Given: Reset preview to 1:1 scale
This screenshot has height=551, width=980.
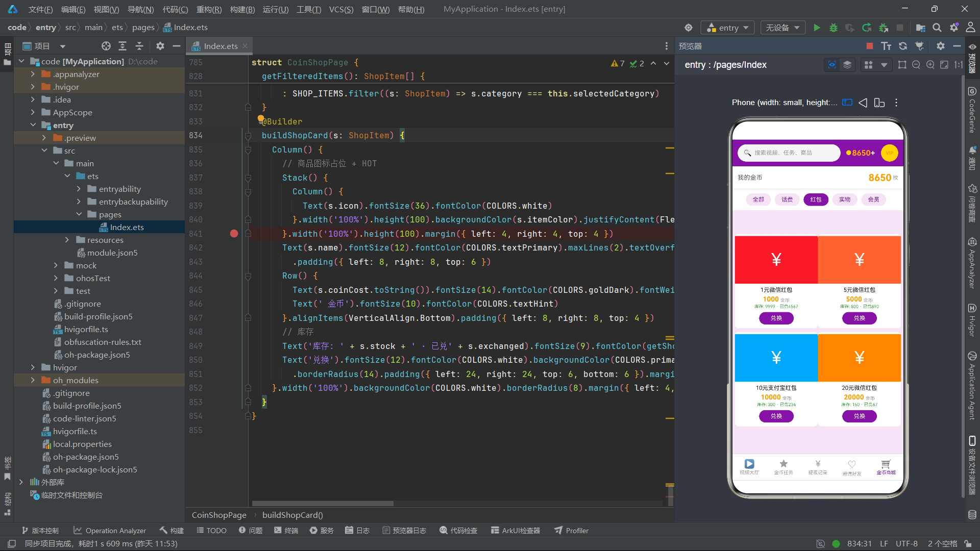Looking at the screenshot, I should (959, 65).
